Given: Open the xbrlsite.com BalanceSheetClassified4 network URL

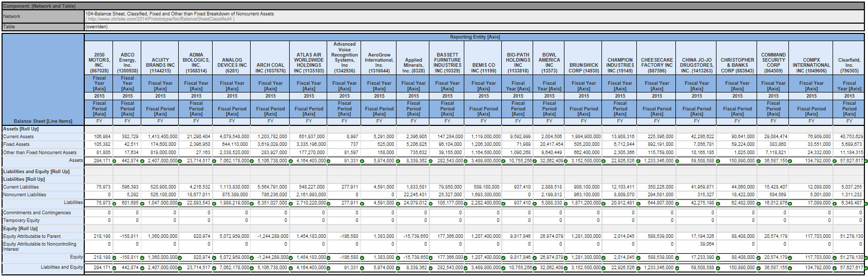Looking at the screenshot, I should pos(161,19).
